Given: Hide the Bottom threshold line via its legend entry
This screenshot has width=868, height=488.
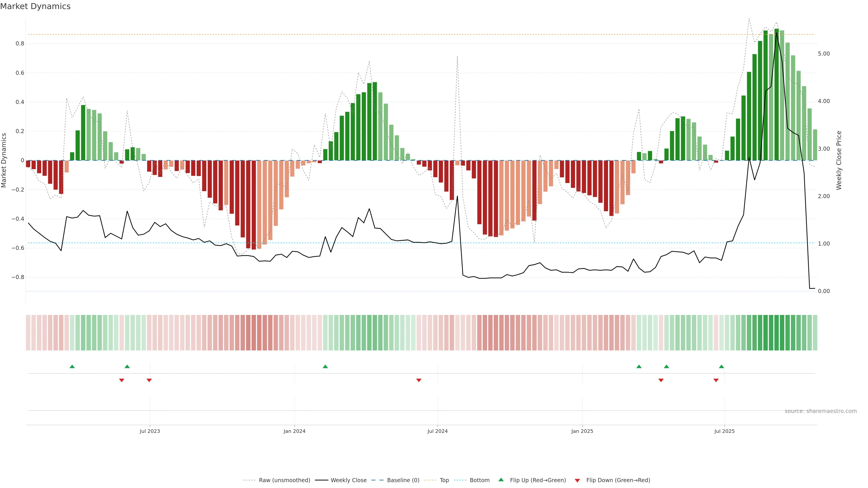Looking at the screenshot, I should [x=479, y=480].
